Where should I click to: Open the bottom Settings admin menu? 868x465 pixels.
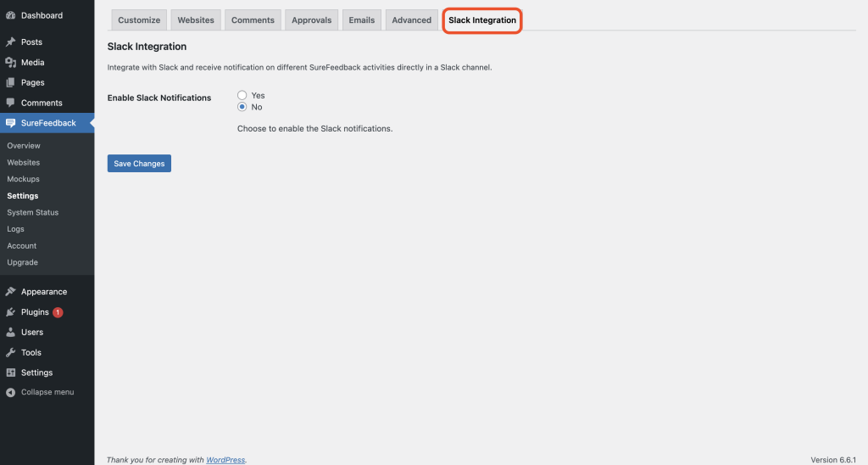36,373
